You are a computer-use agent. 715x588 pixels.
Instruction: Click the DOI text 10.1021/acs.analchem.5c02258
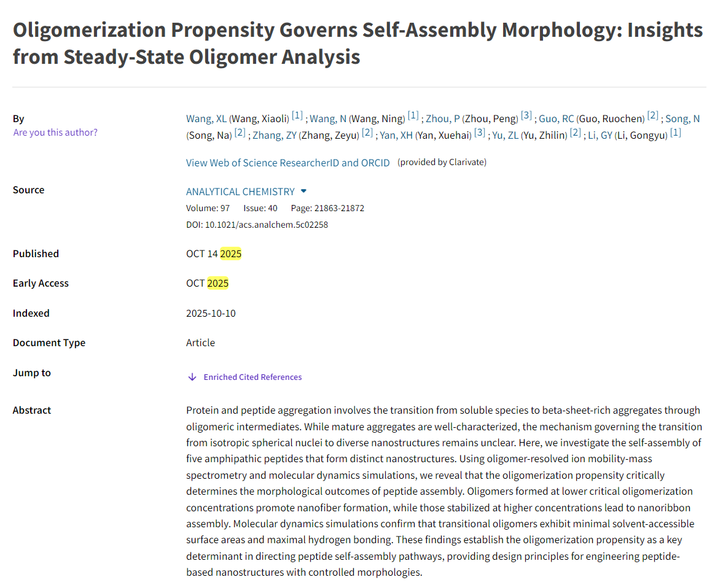click(x=266, y=225)
